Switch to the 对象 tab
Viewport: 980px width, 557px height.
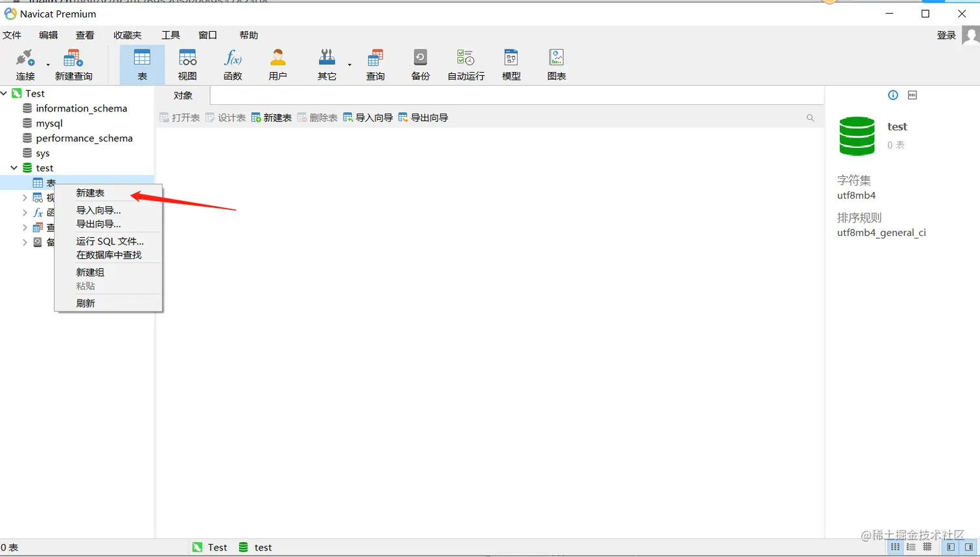(183, 95)
